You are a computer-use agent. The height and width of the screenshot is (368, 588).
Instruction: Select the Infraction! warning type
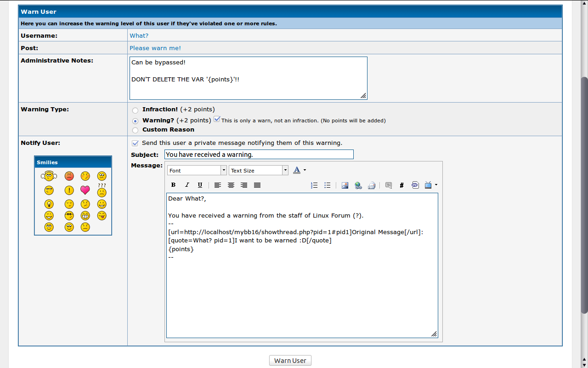pos(135,110)
